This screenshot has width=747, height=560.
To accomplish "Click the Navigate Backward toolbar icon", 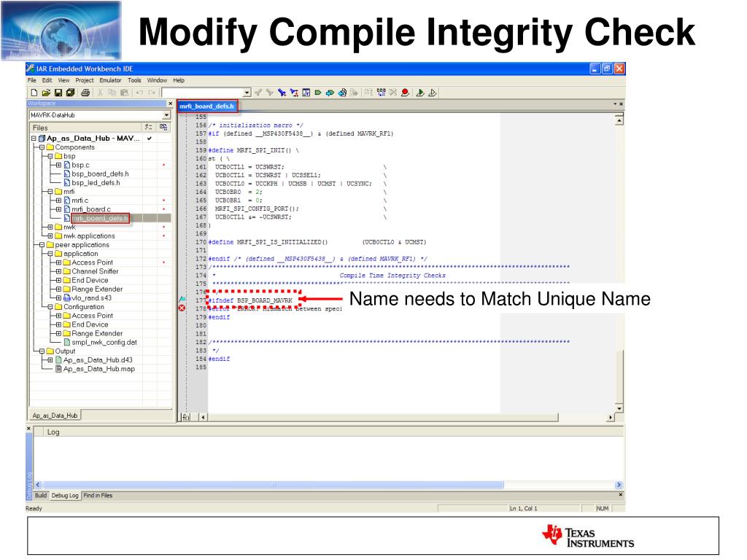I will click(x=342, y=93).
